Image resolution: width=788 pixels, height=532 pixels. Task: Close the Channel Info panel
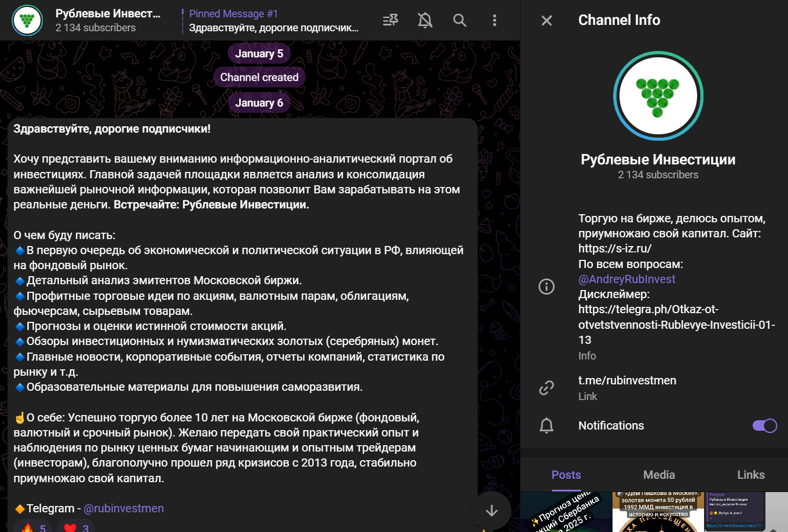click(547, 20)
